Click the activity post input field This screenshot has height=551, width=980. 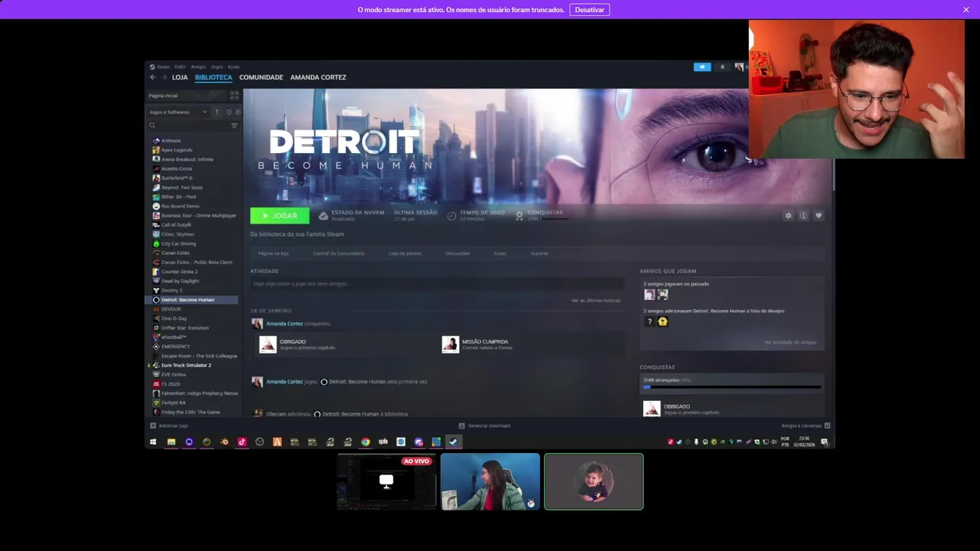[436, 284]
